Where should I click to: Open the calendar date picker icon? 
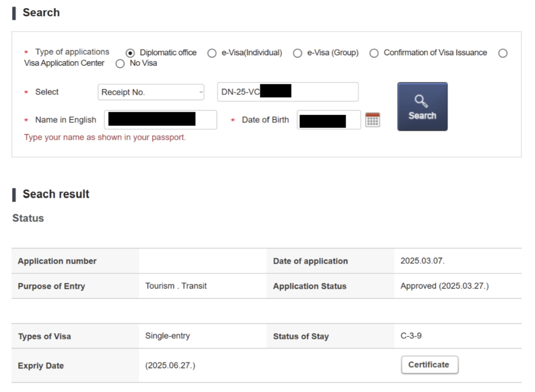point(373,120)
